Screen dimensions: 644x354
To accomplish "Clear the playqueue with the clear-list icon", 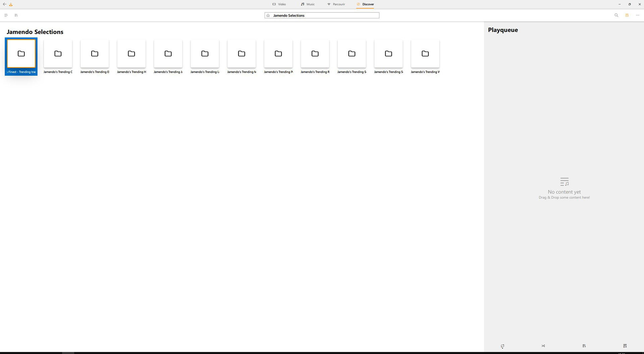I will click(625, 346).
